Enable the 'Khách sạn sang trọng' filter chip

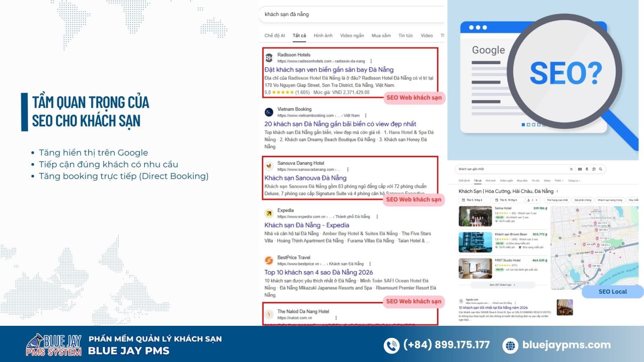610,200
